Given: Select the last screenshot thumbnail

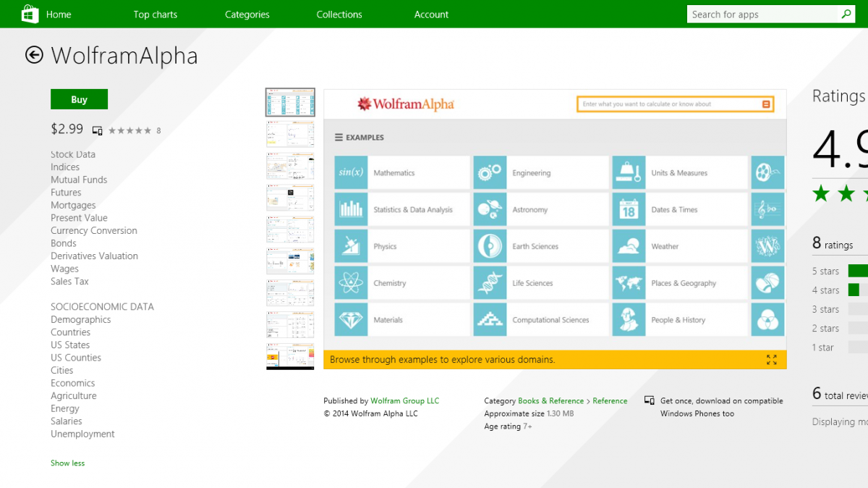Looking at the screenshot, I should tap(291, 356).
